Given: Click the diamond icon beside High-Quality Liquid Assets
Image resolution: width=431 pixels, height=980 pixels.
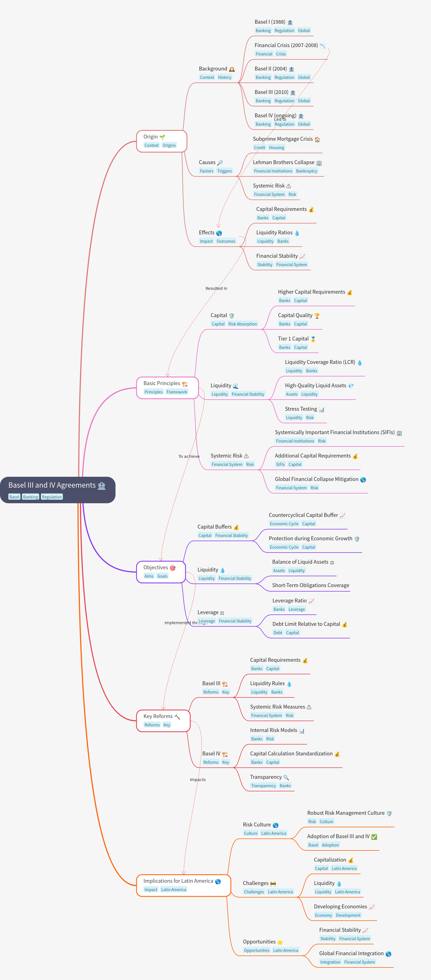Looking at the screenshot, I should pyautogui.click(x=351, y=386).
